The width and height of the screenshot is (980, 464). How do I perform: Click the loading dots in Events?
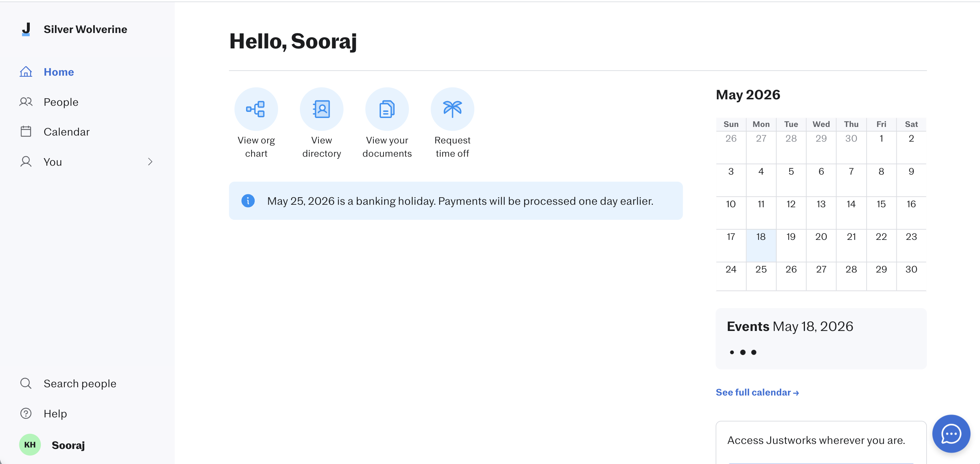[743, 352]
